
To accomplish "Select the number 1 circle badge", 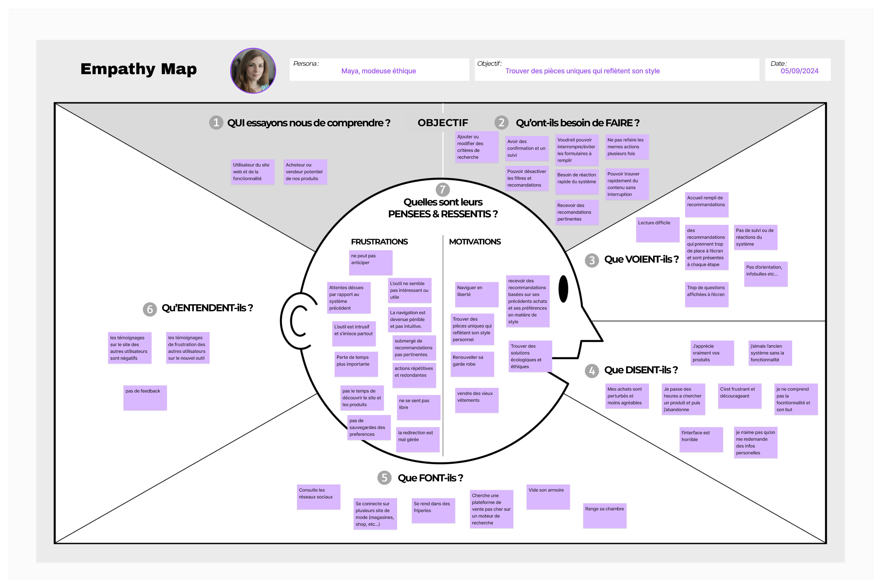I will click(216, 123).
